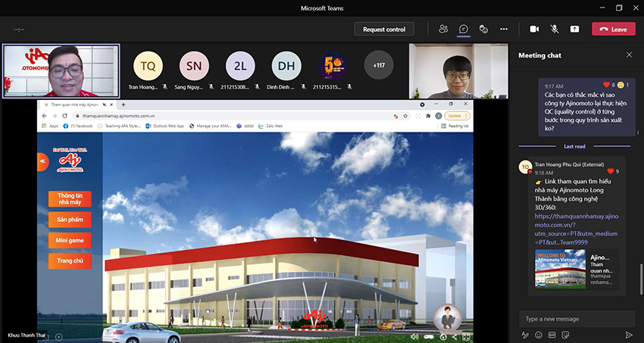The height and width of the screenshot is (343, 644).
Task: Click the chat avatar TQ beside the message
Action: 525,167
